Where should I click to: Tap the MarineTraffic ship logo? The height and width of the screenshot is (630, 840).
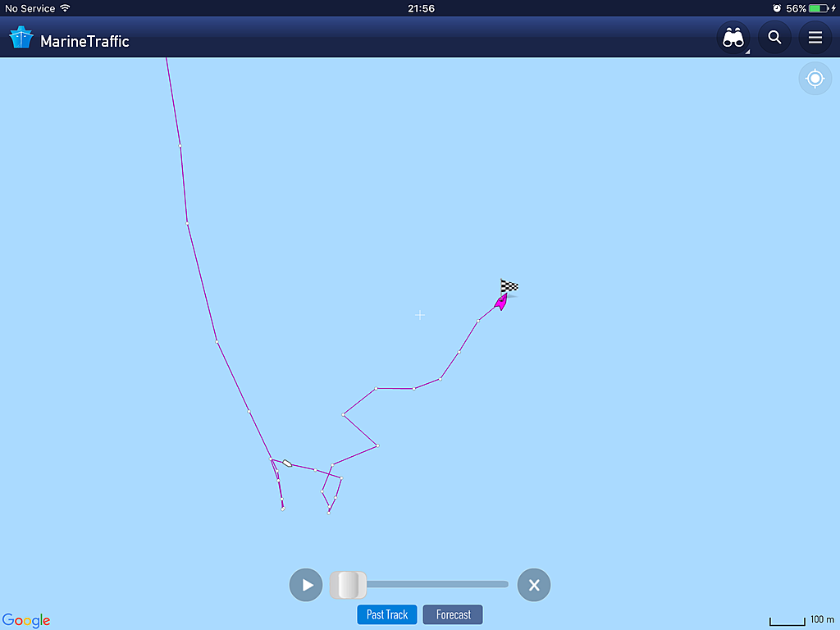coord(21,38)
